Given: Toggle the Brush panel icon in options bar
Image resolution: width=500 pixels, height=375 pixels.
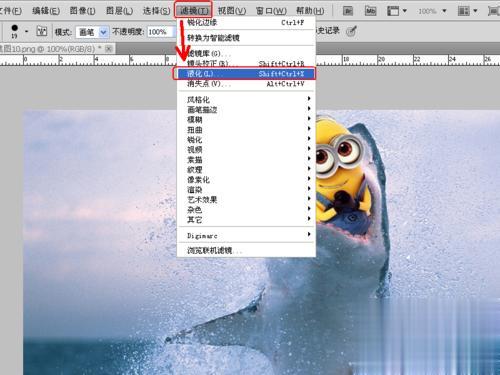Looking at the screenshot, I should pos(42,32).
